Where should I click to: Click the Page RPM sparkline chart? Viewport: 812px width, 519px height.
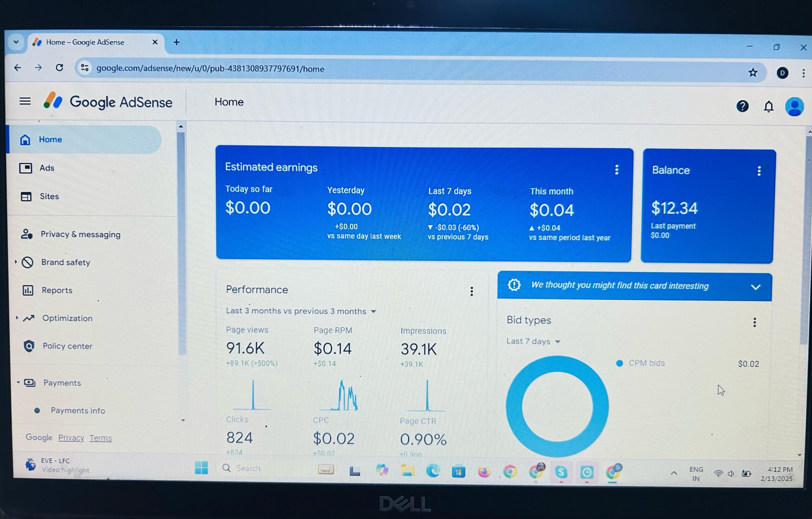point(339,395)
